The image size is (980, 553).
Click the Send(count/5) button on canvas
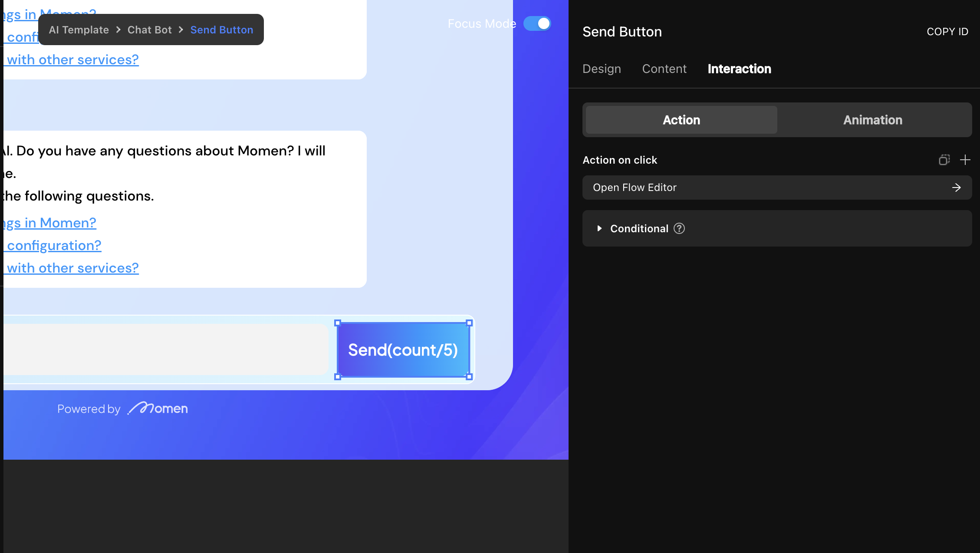(403, 350)
